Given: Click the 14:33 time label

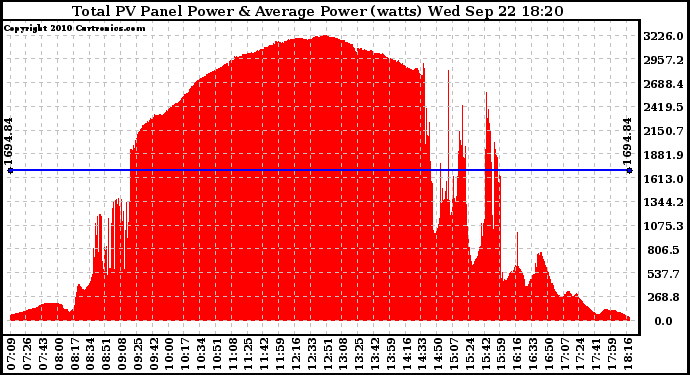Looking at the screenshot, I should [x=421, y=355].
